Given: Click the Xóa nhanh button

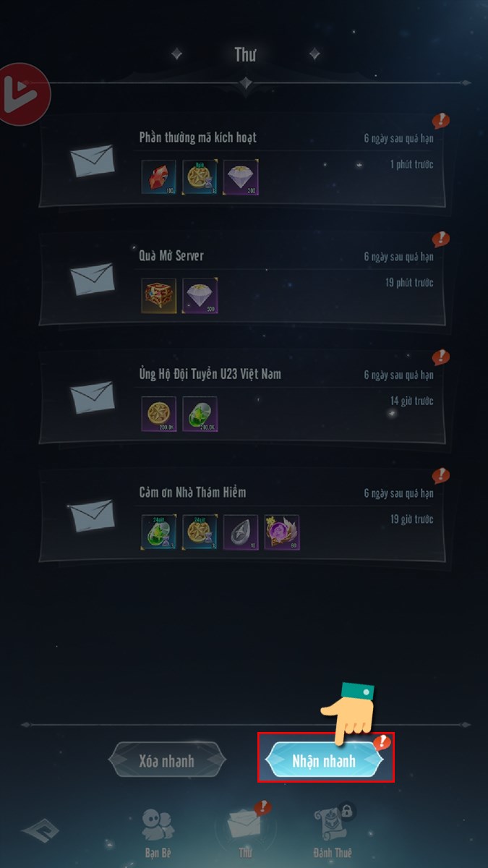Looking at the screenshot, I should pos(166,761).
